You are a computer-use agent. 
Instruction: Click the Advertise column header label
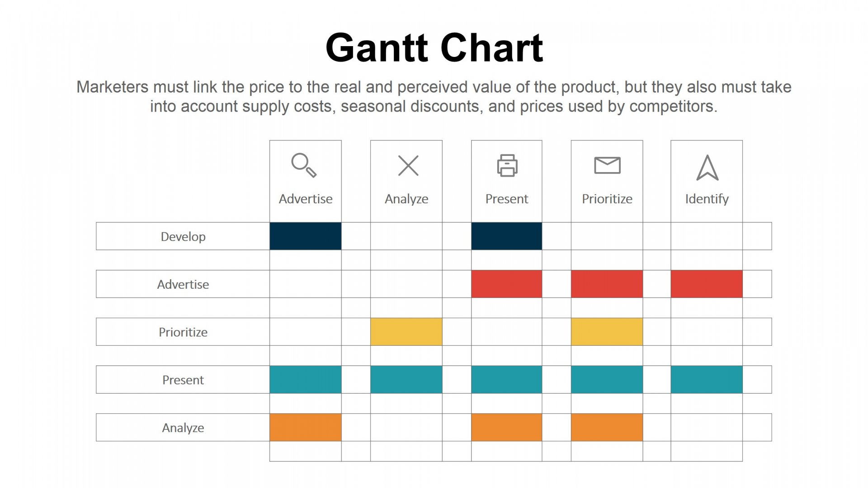(x=306, y=199)
